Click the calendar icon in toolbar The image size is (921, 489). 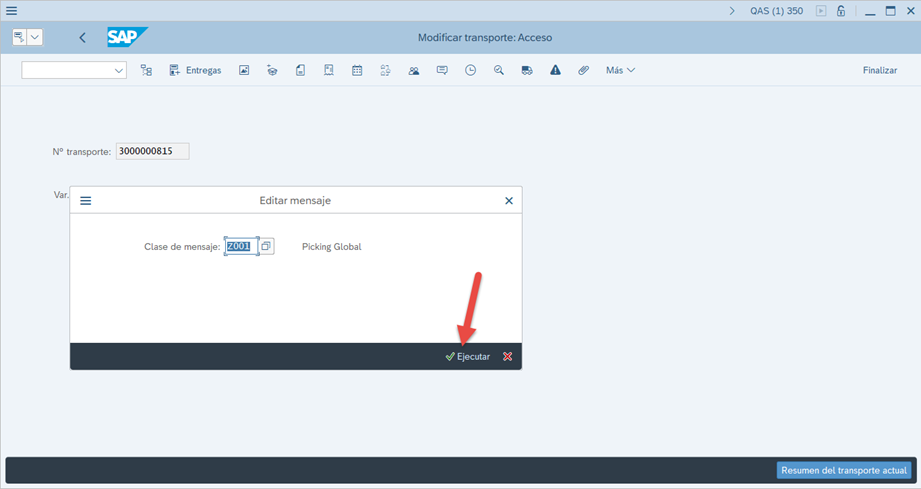[357, 71]
